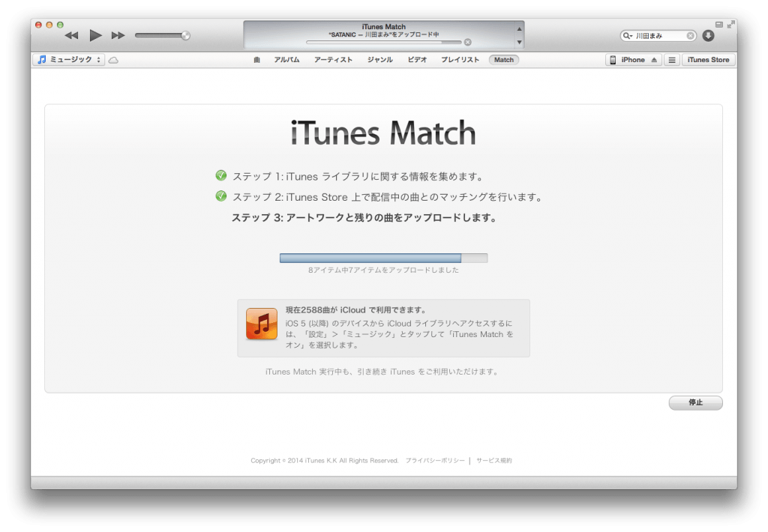
Task: Cancel the upload in status display
Action: (468, 42)
